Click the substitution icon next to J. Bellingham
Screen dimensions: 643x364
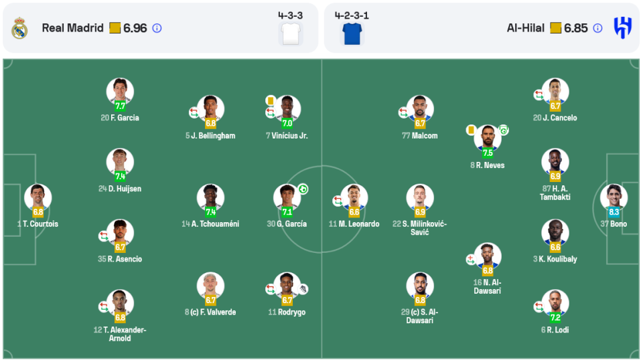(x=194, y=112)
